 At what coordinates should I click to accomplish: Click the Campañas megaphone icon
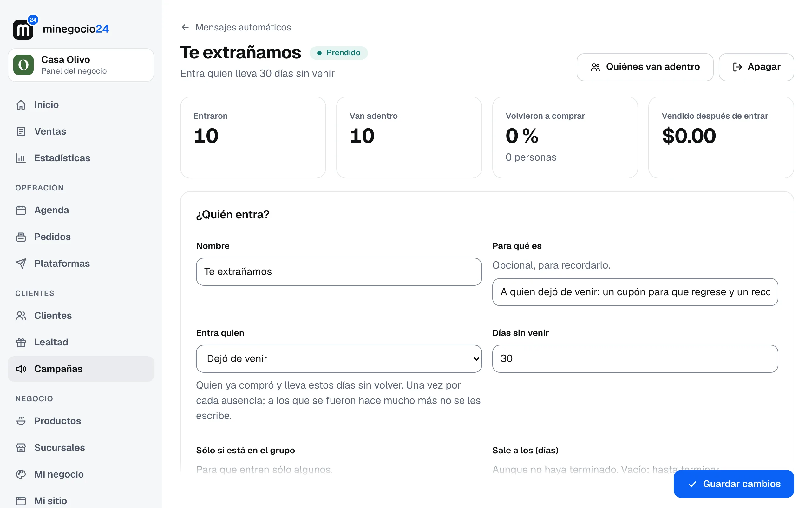click(x=21, y=369)
